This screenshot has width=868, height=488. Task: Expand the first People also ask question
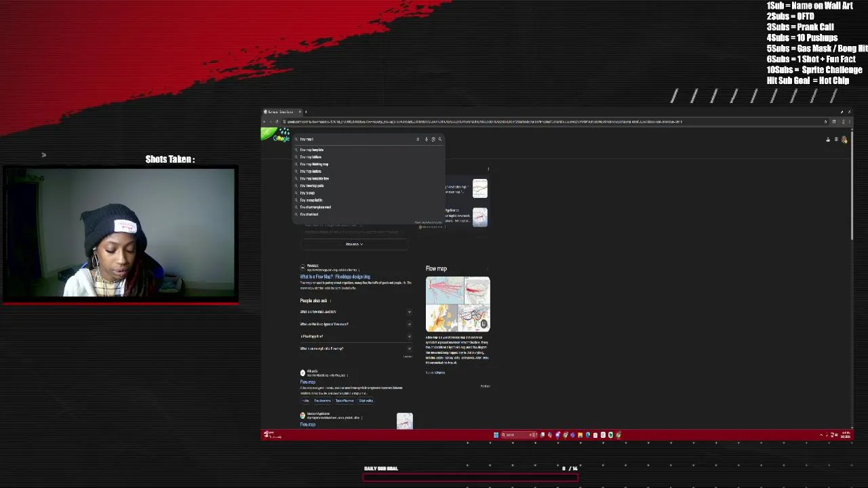(x=356, y=312)
